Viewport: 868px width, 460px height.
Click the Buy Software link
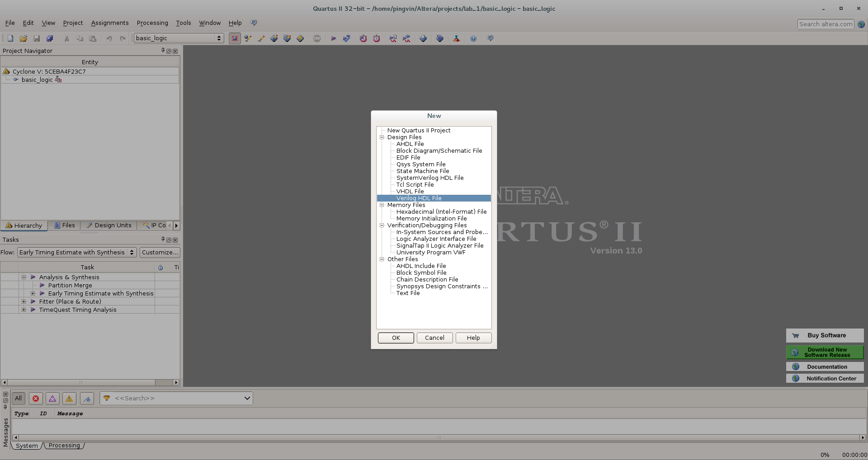pyautogui.click(x=825, y=335)
